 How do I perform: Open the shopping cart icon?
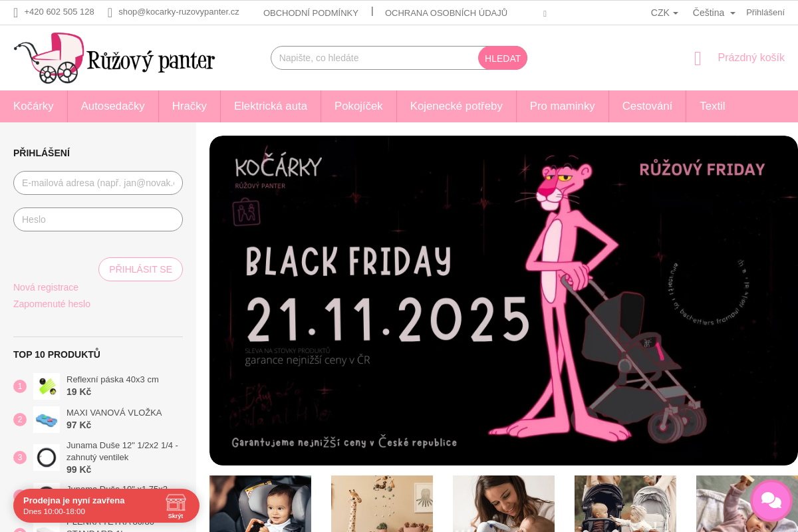click(698, 58)
